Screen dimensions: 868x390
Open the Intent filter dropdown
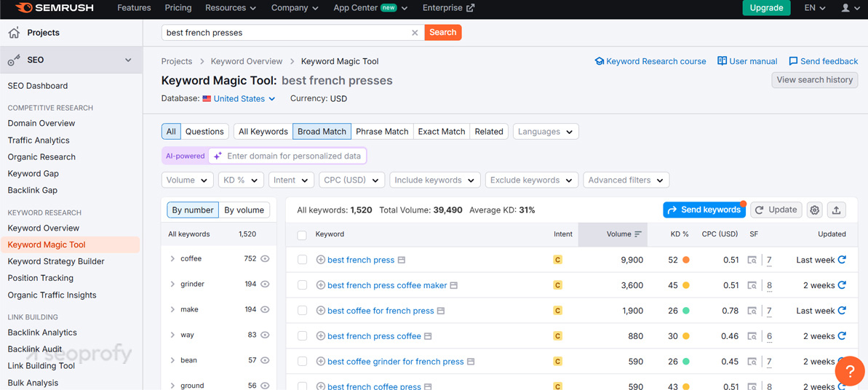point(291,180)
